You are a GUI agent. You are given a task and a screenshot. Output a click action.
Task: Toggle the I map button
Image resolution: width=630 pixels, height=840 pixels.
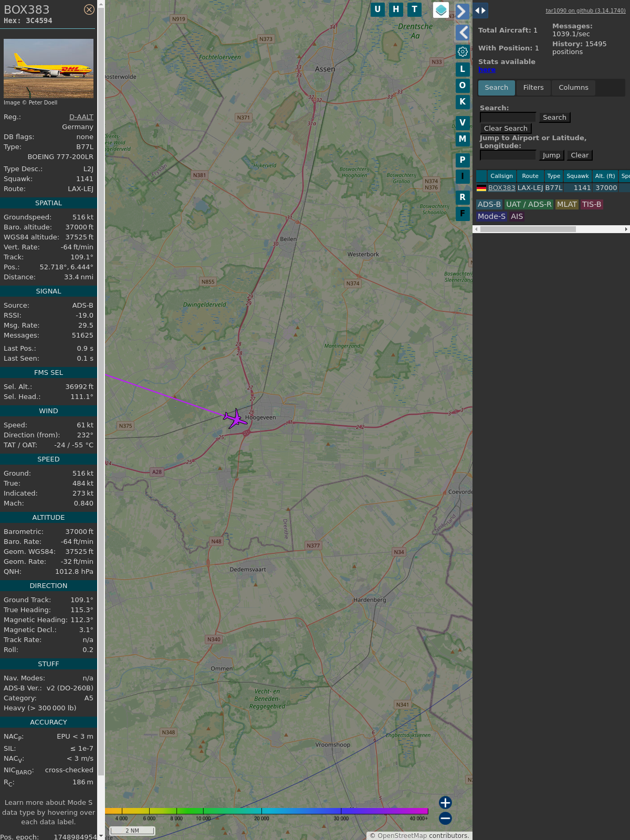[x=463, y=176]
